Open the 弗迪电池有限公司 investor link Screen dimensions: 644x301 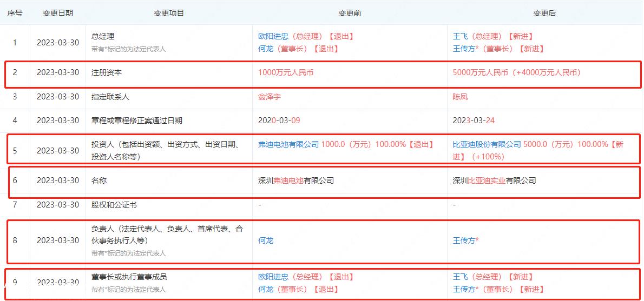coord(288,144)
